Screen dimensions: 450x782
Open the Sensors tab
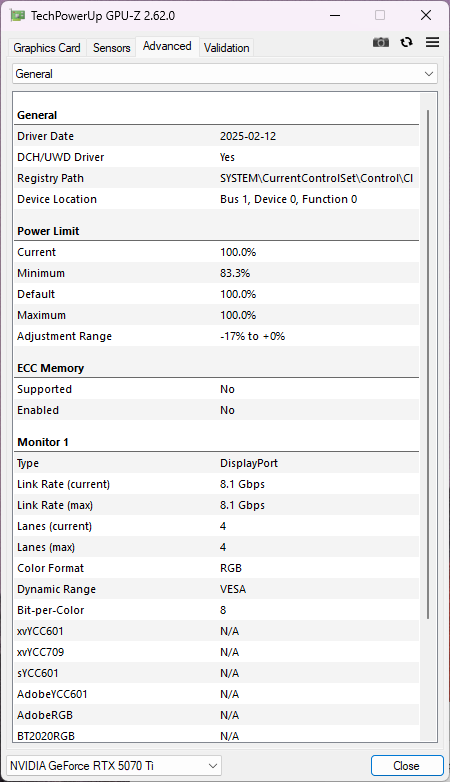coord(112,48)
